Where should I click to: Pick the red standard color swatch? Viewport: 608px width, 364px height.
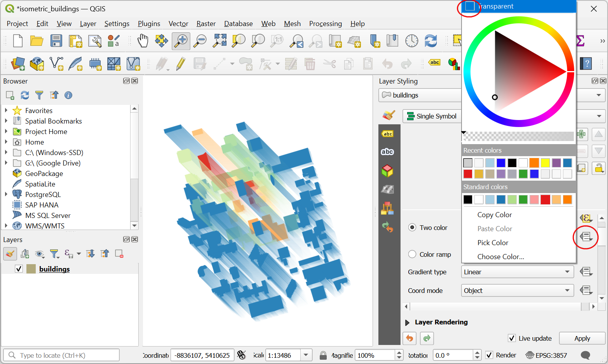point(545,200)
